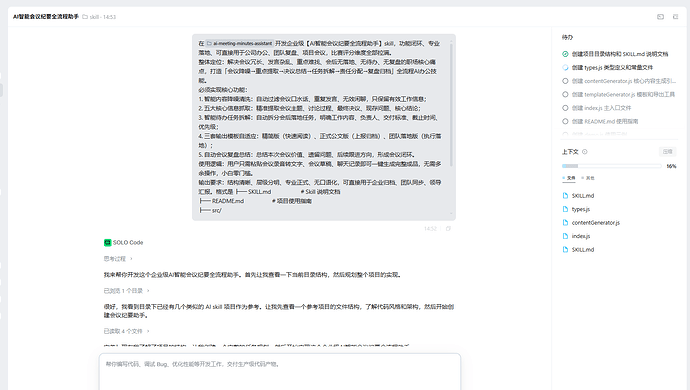Click the index.js file icon
This screenshot has height=390, width=690.
coord(565,236)
